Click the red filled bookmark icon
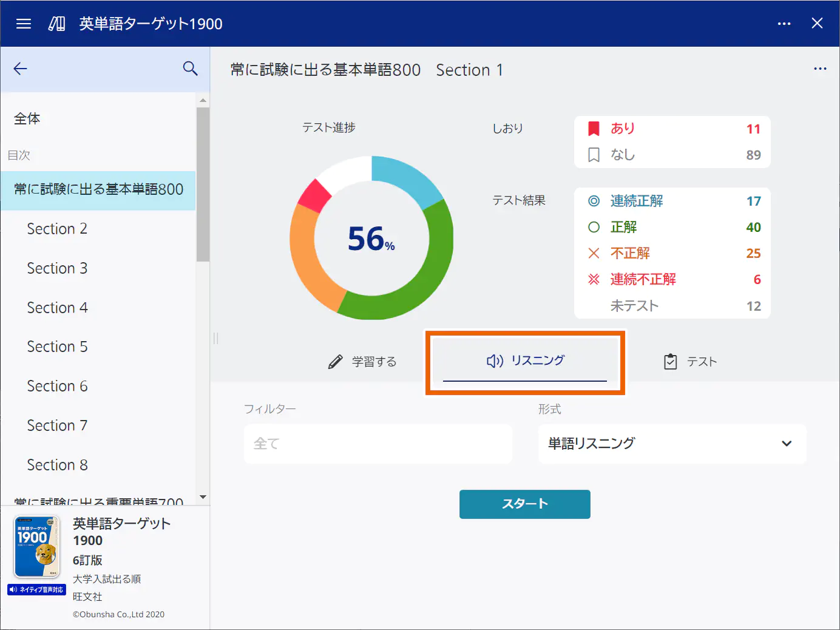The image size is (840, 630). pyautogui.click(x=594, y=129)
